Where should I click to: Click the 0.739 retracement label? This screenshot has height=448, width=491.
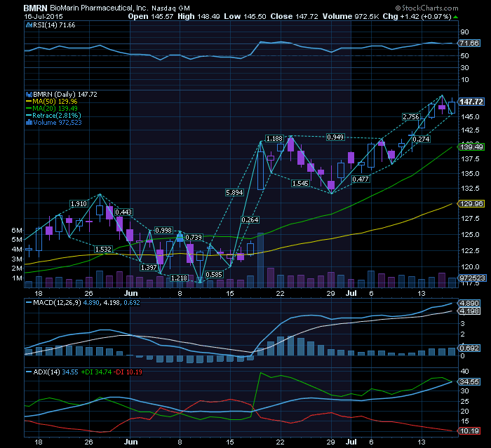(x=194, y=237)
